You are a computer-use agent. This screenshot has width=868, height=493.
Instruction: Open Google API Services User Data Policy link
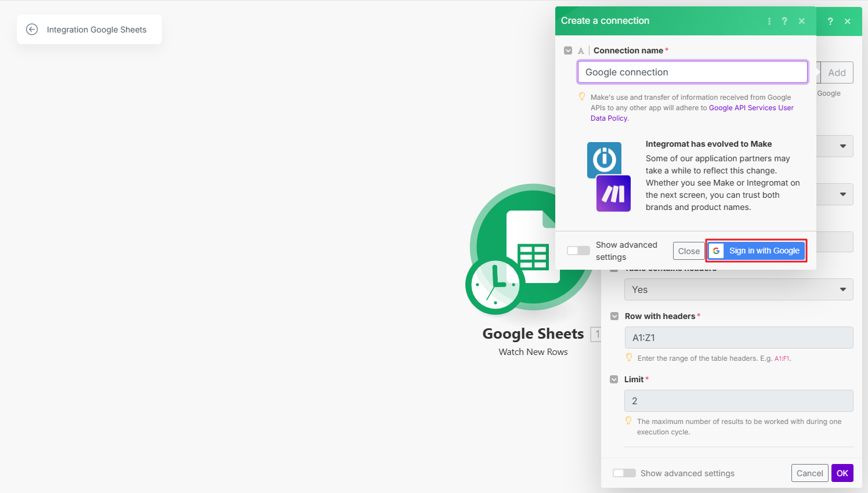[751, 108]
